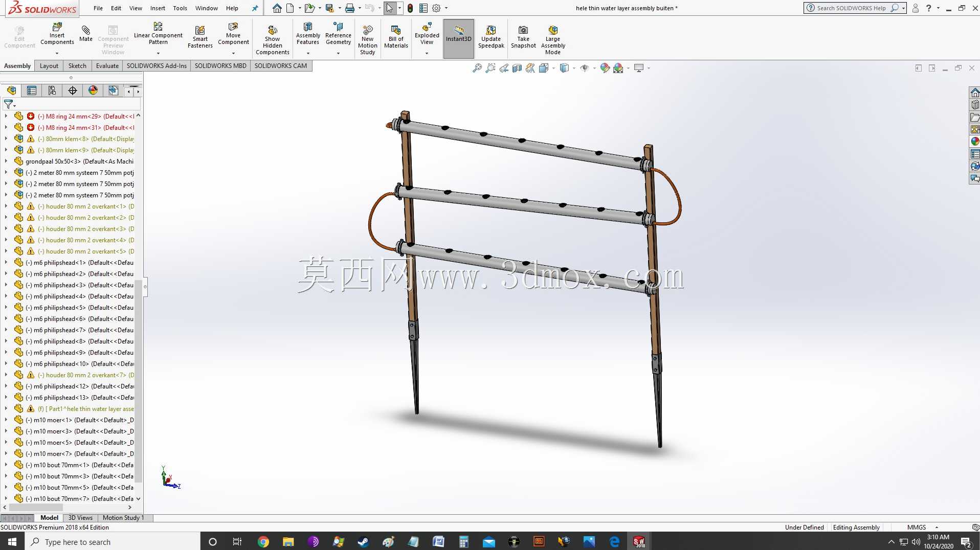Expand the grondpaal 50x50<3> tree node
The height and width of the screenshot is (550, 980).
click(x=6, y=161)
